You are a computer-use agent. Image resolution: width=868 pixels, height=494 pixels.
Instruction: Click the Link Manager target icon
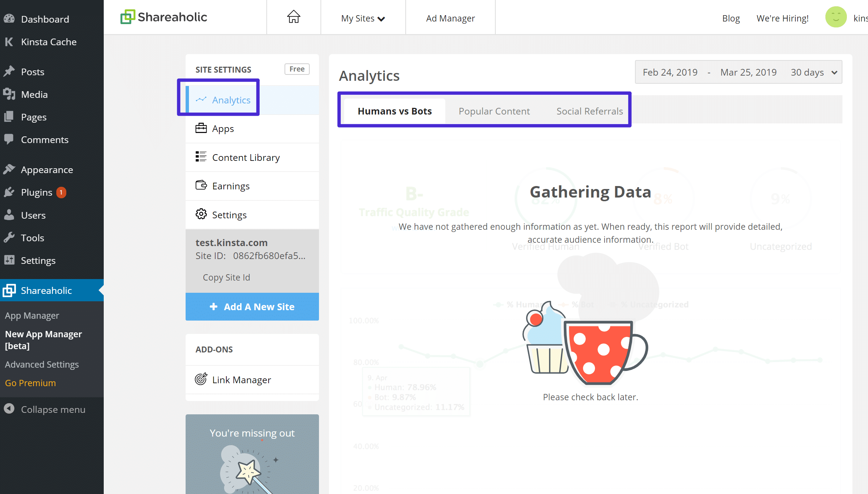click(x=202, y=379)
